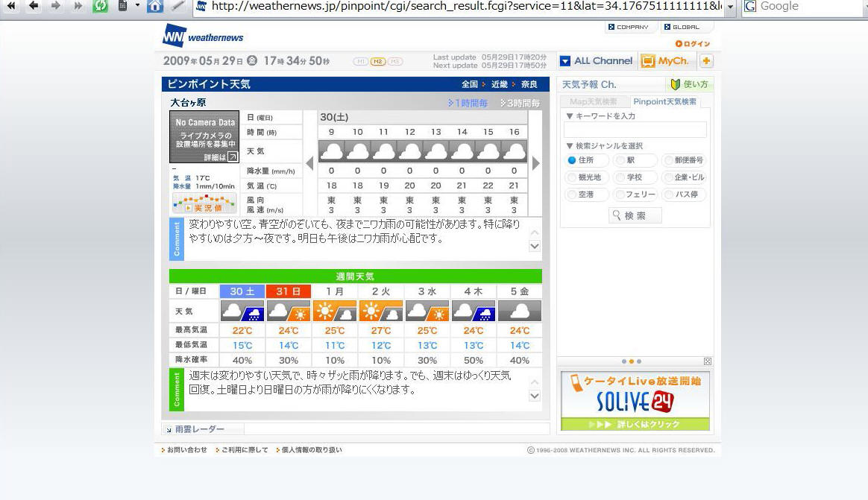
Task: Switch to the 1時間毎 hourly view
Action: (468, 103)
